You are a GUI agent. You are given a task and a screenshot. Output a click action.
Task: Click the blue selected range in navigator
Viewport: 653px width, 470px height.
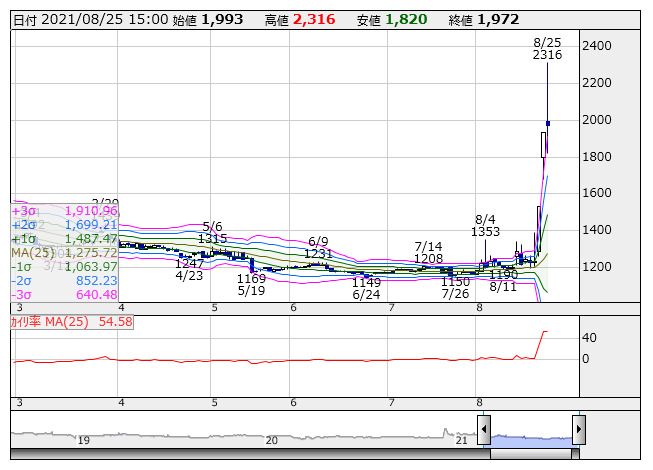[x=531, y=438]
